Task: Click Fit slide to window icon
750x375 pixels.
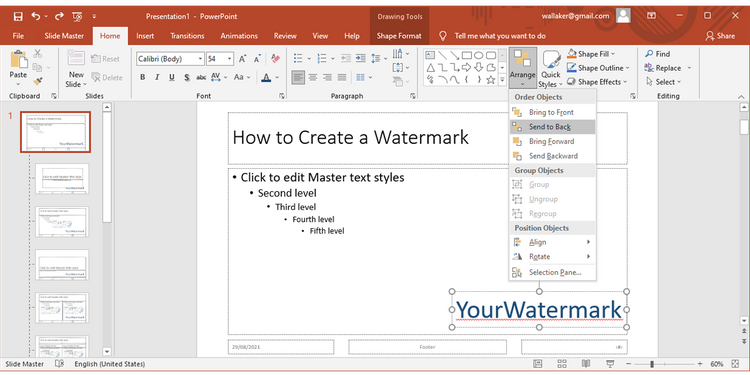Action: click(x=735, y=364)
